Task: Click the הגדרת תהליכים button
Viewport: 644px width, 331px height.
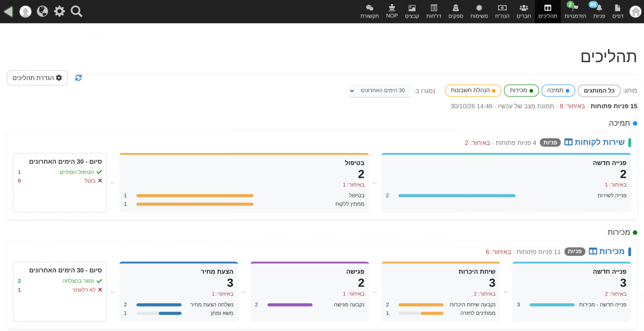Action: (37, 78)
